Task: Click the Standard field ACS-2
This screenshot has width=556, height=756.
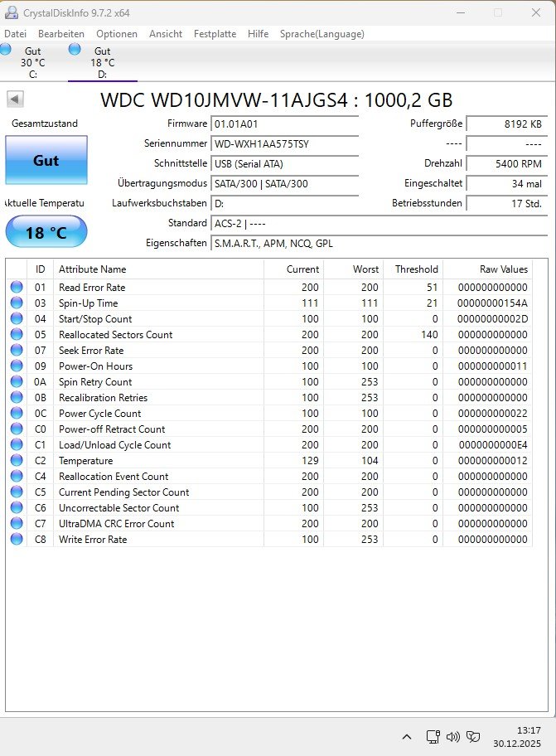Action: [379, 223]
